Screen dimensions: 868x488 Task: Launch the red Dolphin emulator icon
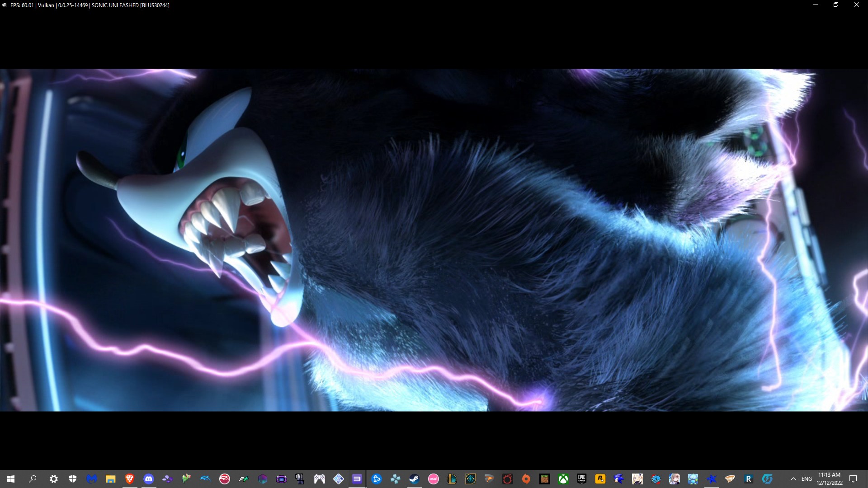click(x=225, y=479)
